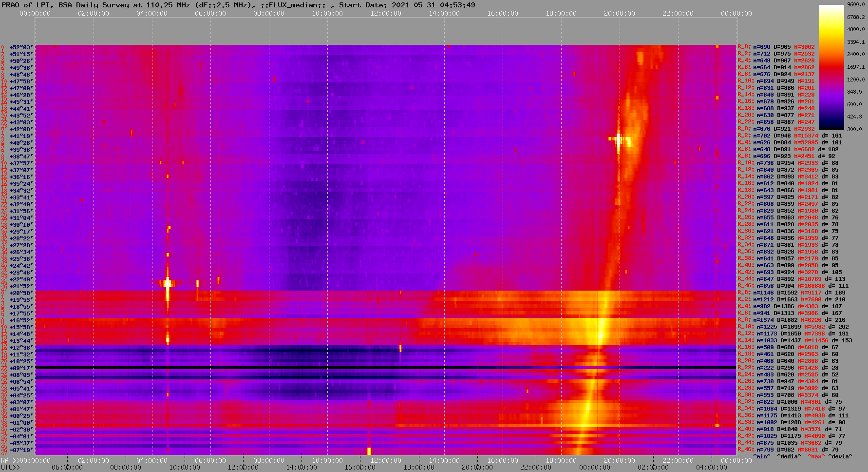The width and height of the screenshot is (868, 472).
Task: Click the bright source near +21°52' at RA 04:30
Action: pyautogui.click(x=168, y=283)
